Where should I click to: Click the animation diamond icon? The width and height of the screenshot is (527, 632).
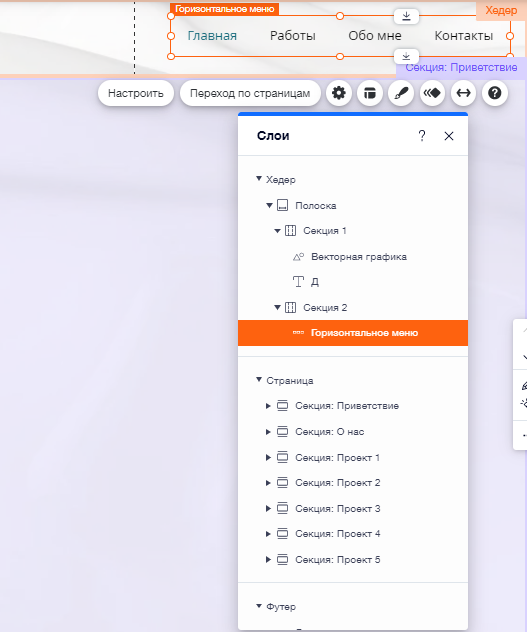click(x=432, y=94)
